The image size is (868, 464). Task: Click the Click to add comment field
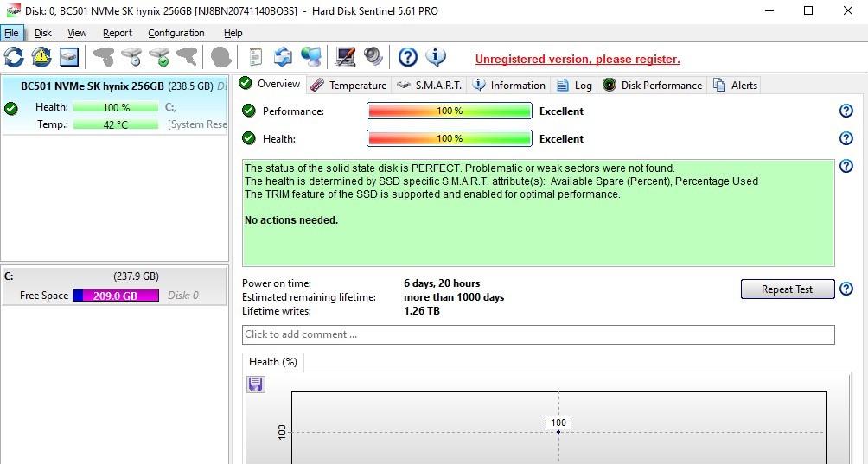pyautogui.click(x=538, y=334)
